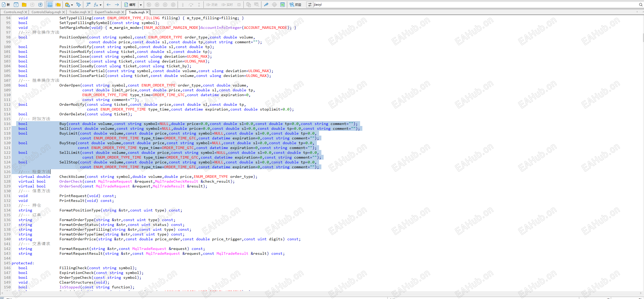Navigate forward with the right arrow

(x=117, y=5)
